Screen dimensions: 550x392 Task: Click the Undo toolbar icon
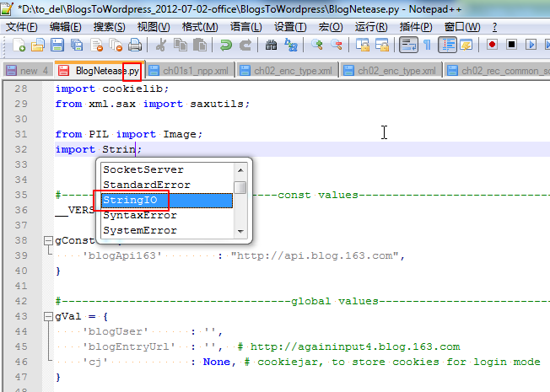coord(226,45)
